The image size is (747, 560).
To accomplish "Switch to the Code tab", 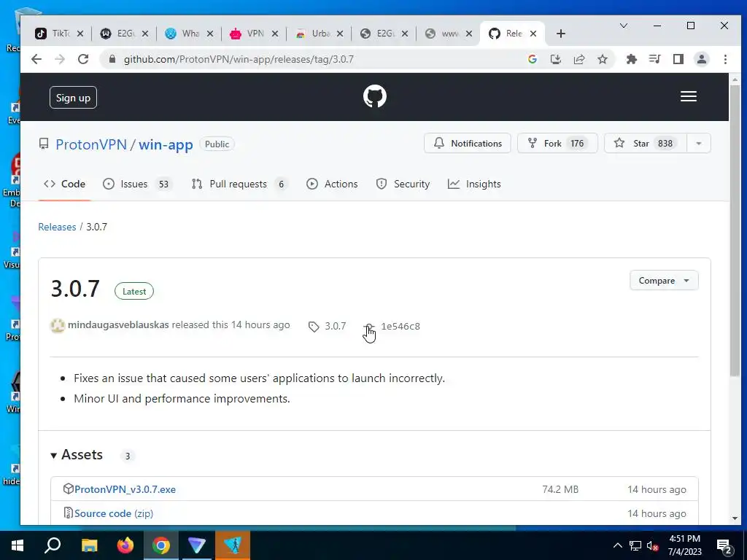I will [64, 184].
